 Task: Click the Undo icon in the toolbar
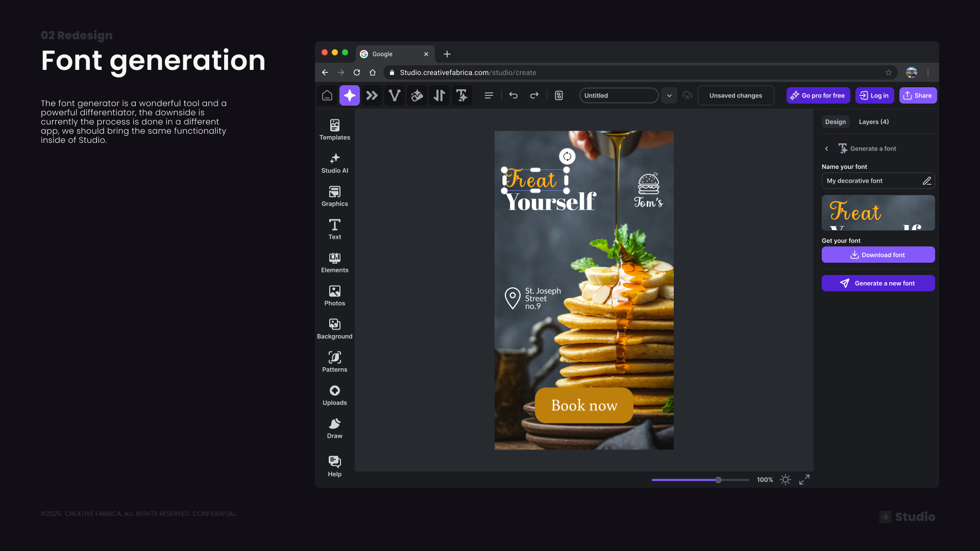pos(513,95)
